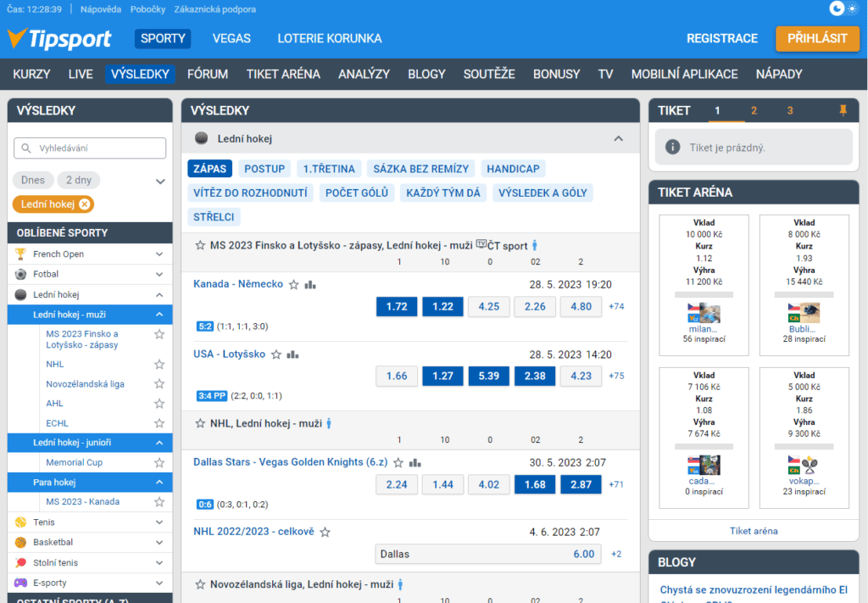Click info icon next to ČT sport

(x=535, y=245)
